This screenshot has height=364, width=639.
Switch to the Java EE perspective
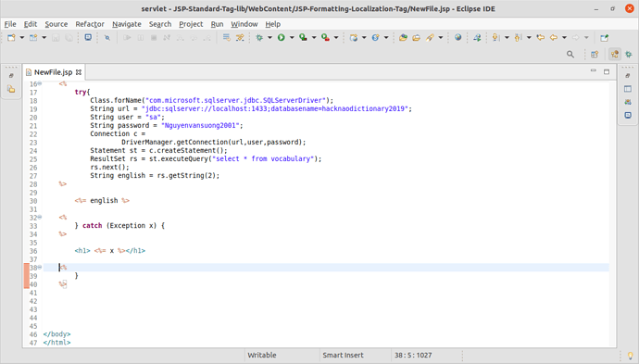click(x=615, y=55)
